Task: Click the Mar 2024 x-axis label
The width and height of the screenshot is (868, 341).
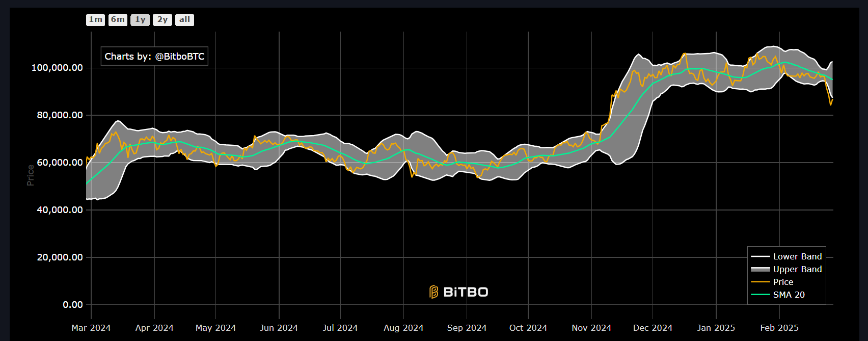Action: [91, 328]
